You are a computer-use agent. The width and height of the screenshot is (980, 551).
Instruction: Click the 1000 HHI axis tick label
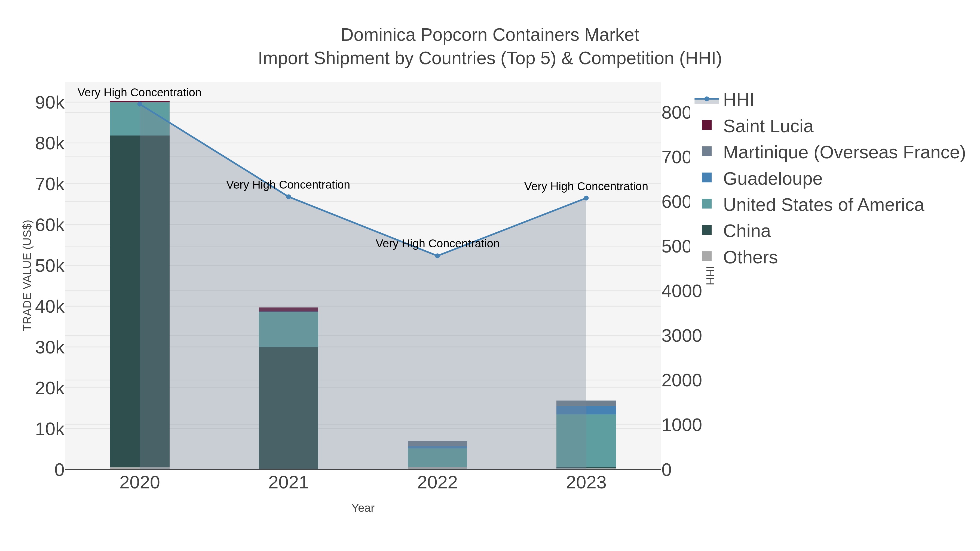pos(682,425)
